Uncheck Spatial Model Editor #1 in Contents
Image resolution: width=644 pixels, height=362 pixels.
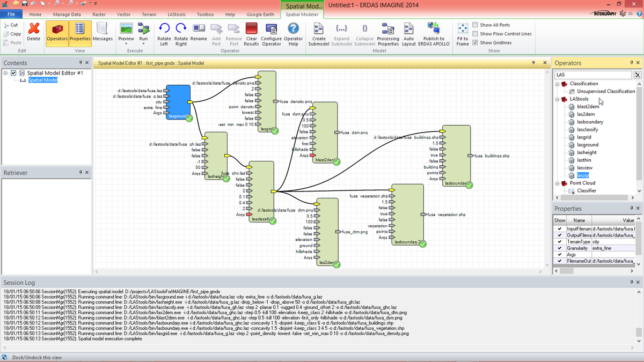click(x=14, y=73)
